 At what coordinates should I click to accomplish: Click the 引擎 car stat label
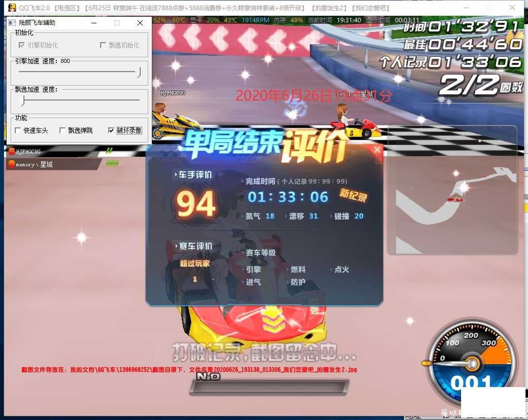point(253,269)
